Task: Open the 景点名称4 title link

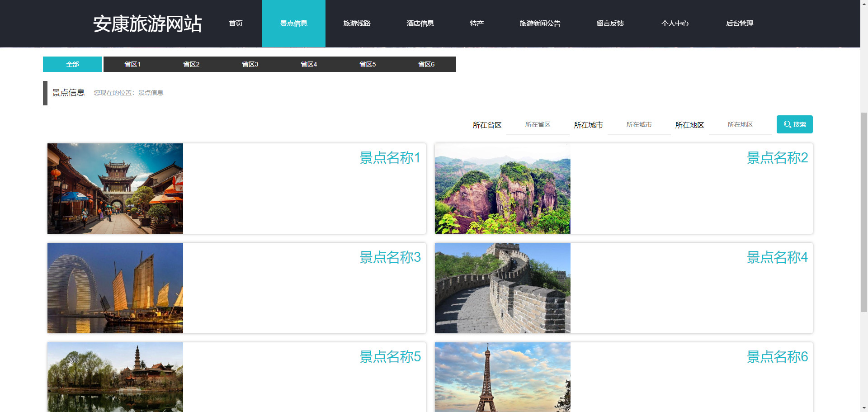Action: 777,257
